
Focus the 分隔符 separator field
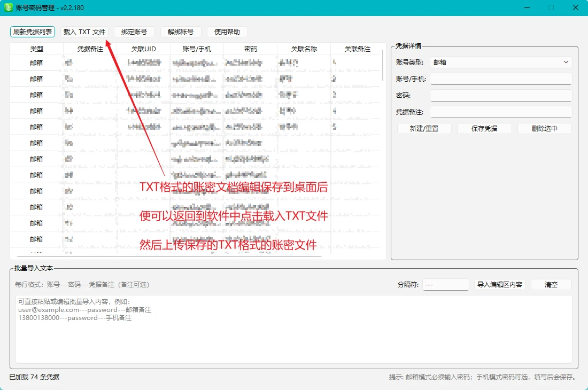pyautogui.click(x=445, y=285)
